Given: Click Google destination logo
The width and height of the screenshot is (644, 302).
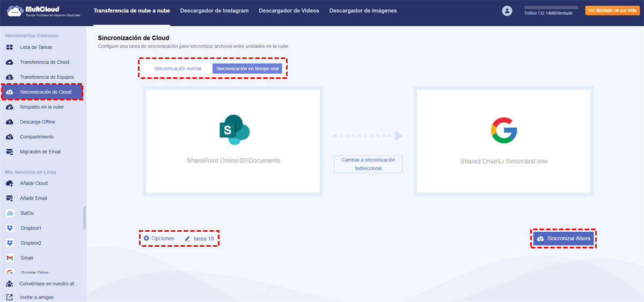Looking at the screenshot, I should [503, 130].
